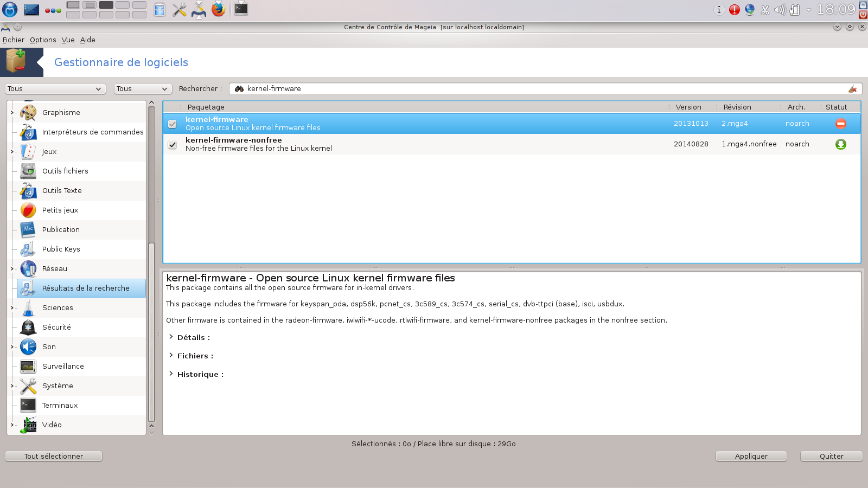Expand the Fichiers section
This screenshot has width=868, height=488.
171,355
